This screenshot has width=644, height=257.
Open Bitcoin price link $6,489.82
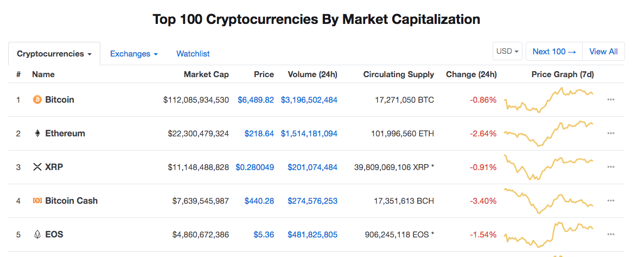pyautogui.click(x=256, y=99)
